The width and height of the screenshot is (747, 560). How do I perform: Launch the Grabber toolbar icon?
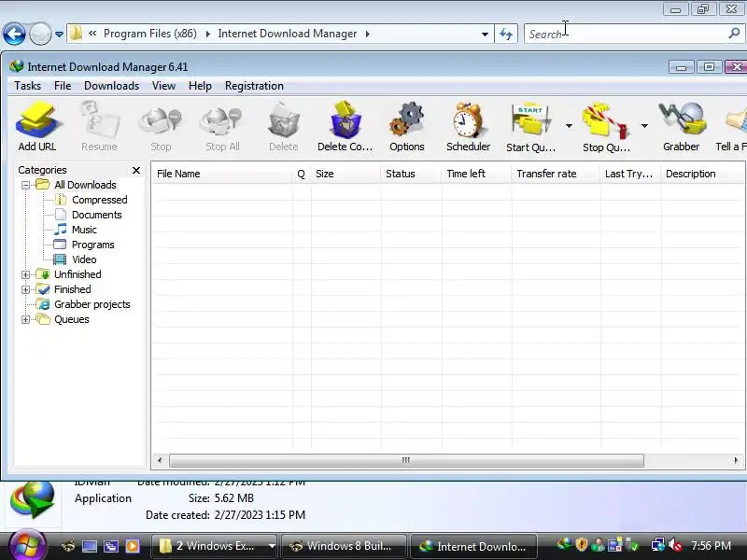point(682,126)
